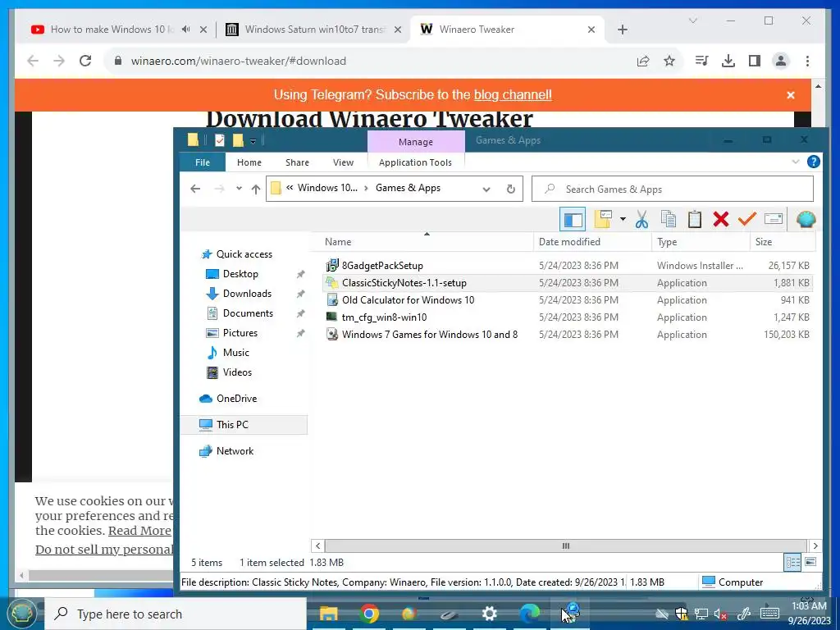Open a new Chrome tab
This screenshot has width=840, height=630.
622,30
